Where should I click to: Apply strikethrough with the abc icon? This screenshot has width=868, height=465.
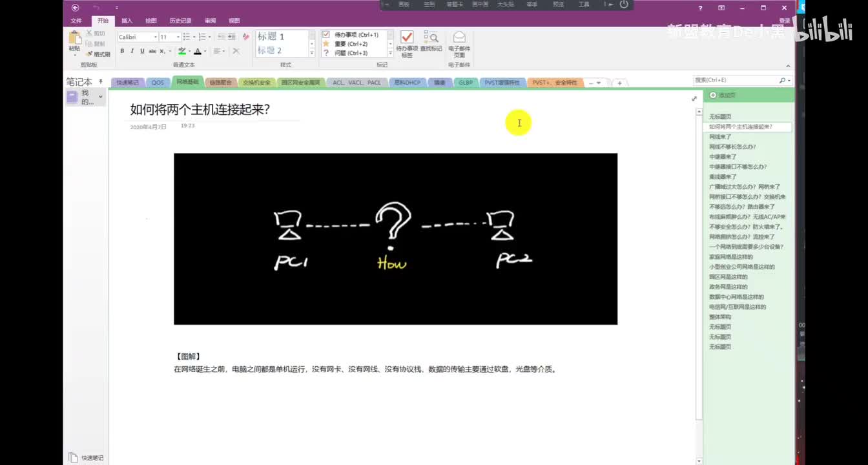[x=152, y=51]
